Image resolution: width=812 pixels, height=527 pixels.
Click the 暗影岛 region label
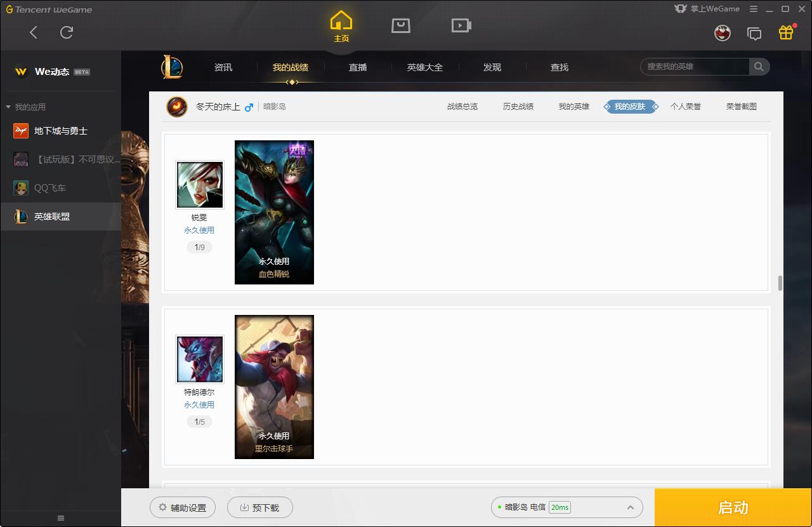(275, 107)
